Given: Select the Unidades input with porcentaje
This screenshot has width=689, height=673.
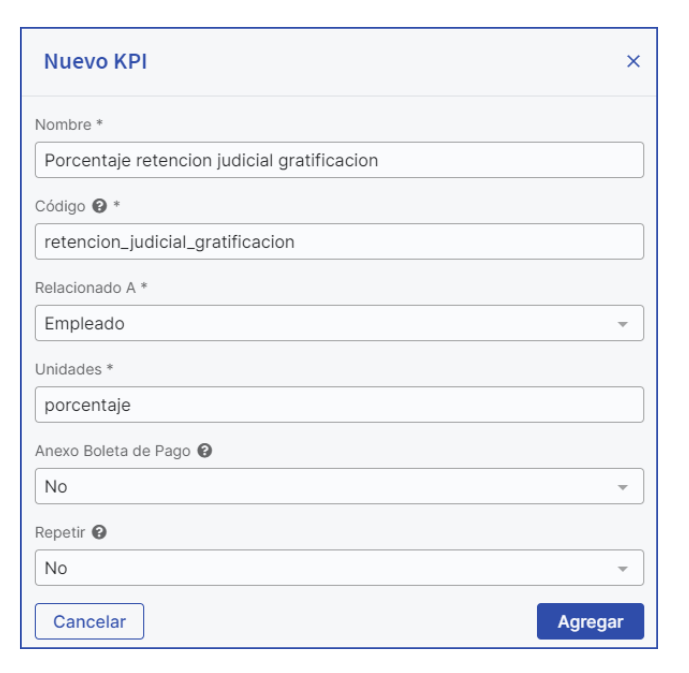Looking at the screenshot, I should pyautogui.click(x=339, y=405).
